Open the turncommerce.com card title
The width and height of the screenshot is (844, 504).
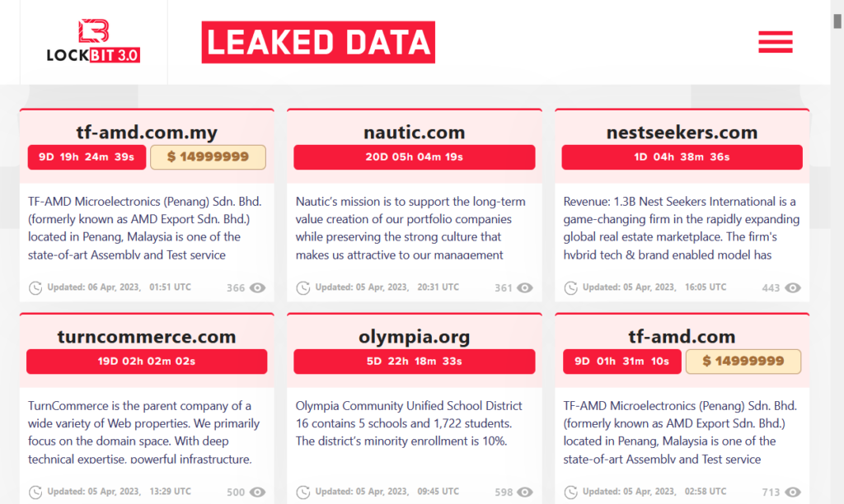[147, 337]
